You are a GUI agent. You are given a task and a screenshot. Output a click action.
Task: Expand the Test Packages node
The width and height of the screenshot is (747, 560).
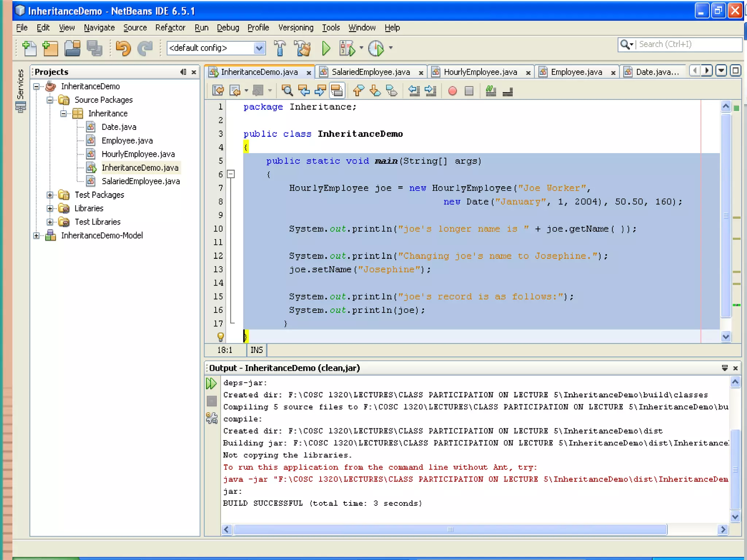[50, 195]
